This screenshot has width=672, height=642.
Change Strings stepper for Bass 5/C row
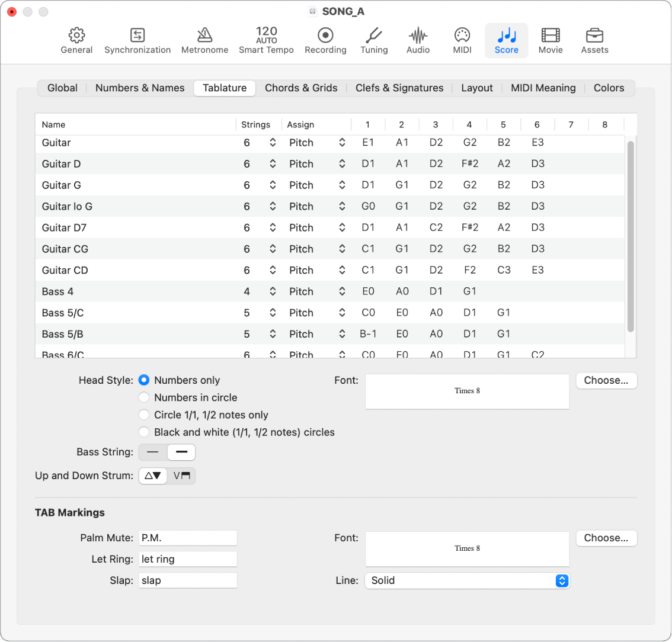pyautogui.click(x=273, y=313)
